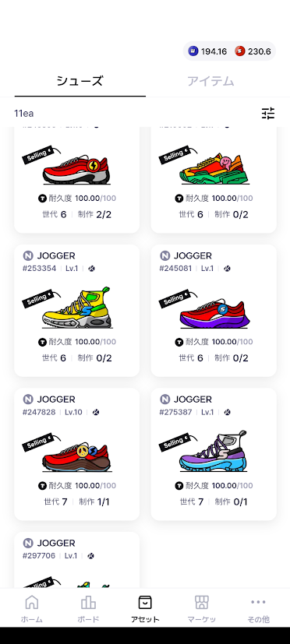Viewport: 290px width, 644px height.
Task: Go to the Home (ホーム) tab icon
Action: (x=32, y=602)
